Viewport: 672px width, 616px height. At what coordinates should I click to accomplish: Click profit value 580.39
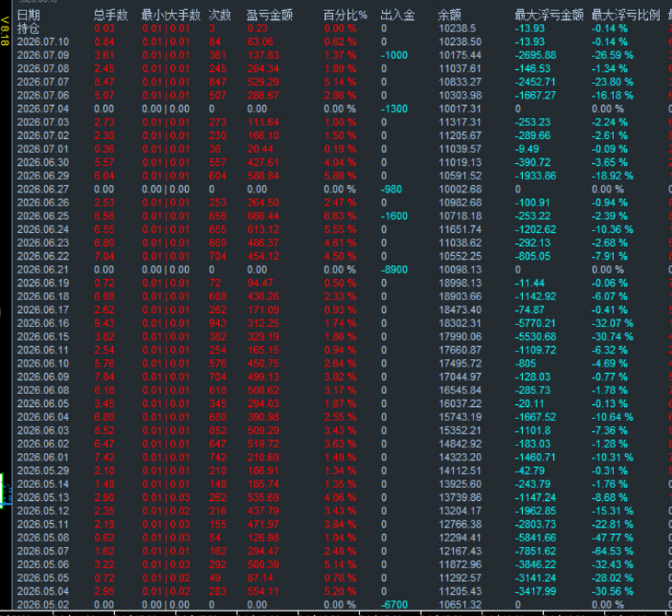tap(263, 564)
